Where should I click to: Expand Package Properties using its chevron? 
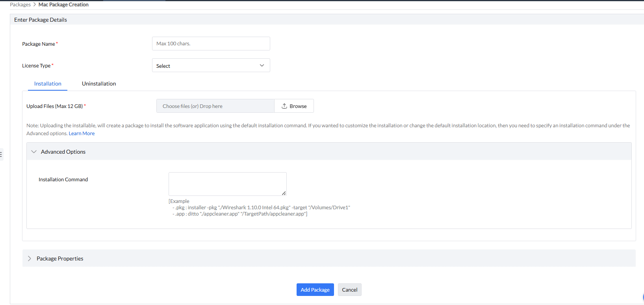[30, 259]
